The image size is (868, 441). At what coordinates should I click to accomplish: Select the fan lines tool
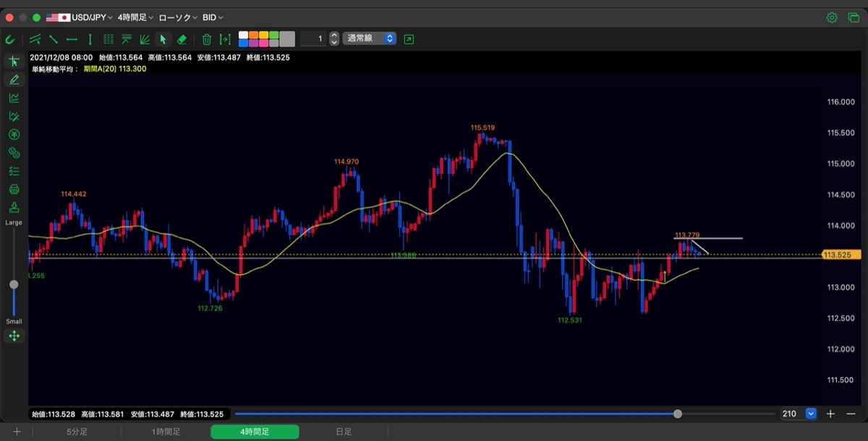tap(145, 39)
